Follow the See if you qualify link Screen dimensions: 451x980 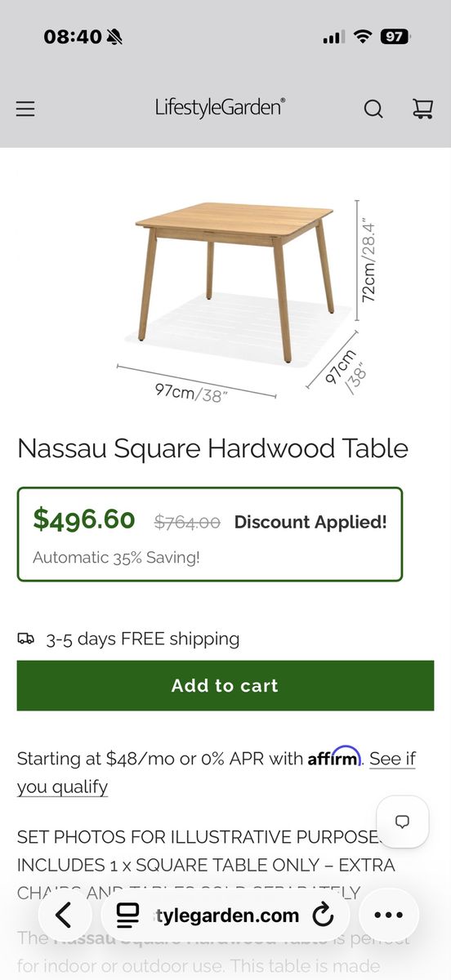click(217, 773)
